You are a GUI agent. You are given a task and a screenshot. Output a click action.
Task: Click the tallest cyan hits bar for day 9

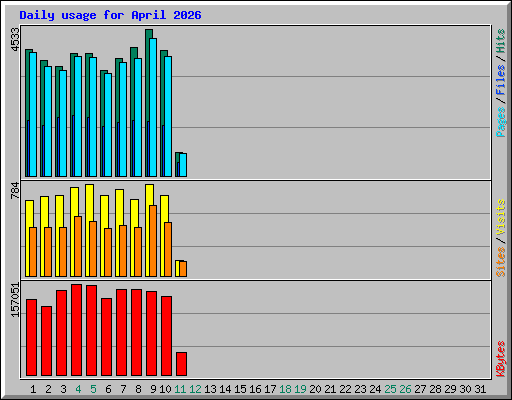tap(153, 107)
